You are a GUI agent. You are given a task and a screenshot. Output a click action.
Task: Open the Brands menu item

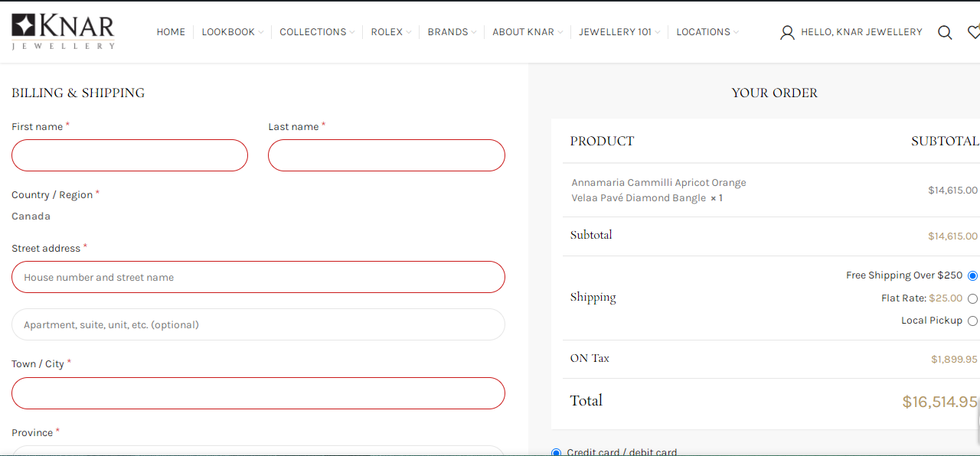(x=448, y=32)
